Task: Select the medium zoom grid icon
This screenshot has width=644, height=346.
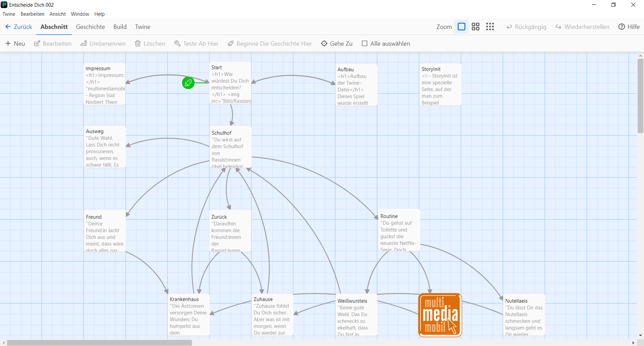Action: (x=476, y=27)
